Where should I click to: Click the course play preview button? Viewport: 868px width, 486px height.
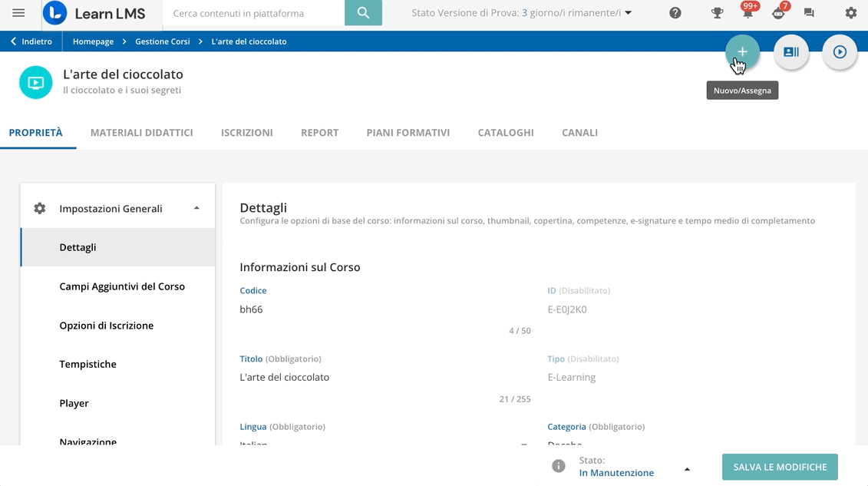coord(840,52)
